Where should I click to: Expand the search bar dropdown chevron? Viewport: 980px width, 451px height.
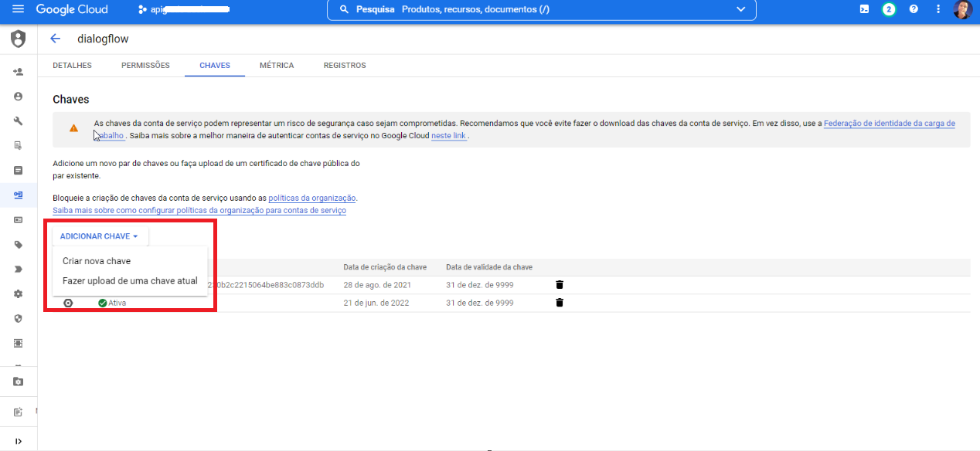click(741, 9)
